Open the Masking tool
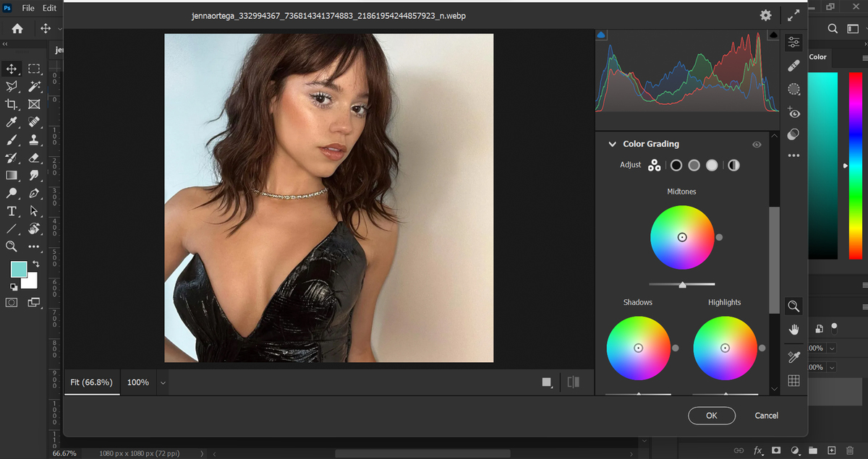Image resolution: width=868 pixels, height=459 pixels. coord(793,89)
